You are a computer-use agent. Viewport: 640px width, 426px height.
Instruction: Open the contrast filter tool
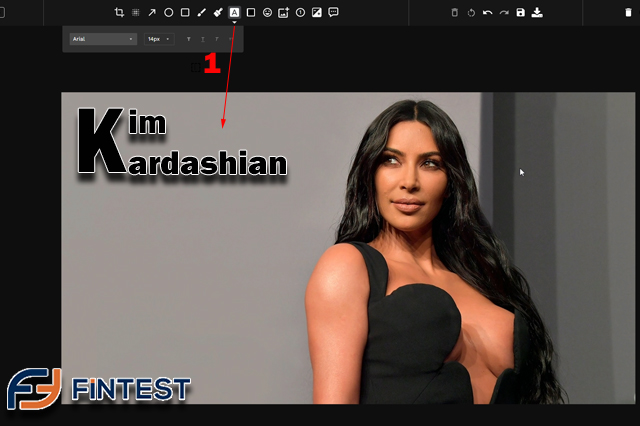(x=317, y=13)
